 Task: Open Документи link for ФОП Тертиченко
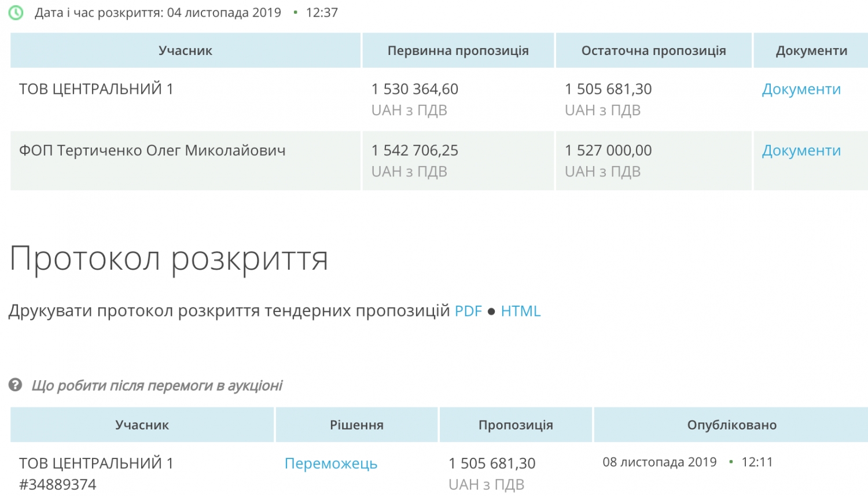tap(801, 151)
